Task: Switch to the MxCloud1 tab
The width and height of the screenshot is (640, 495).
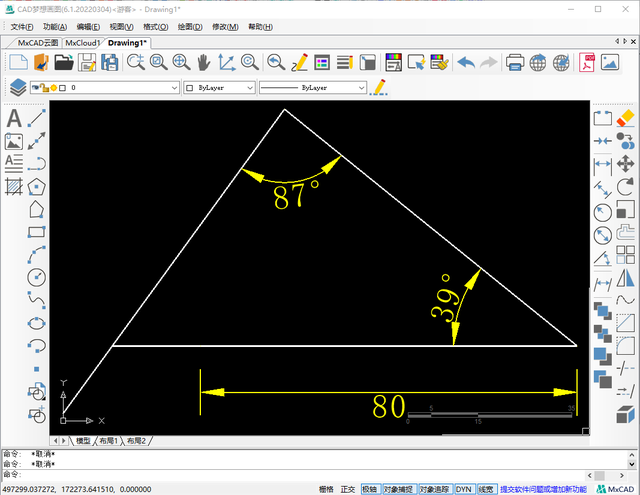Action: [82, 43]
